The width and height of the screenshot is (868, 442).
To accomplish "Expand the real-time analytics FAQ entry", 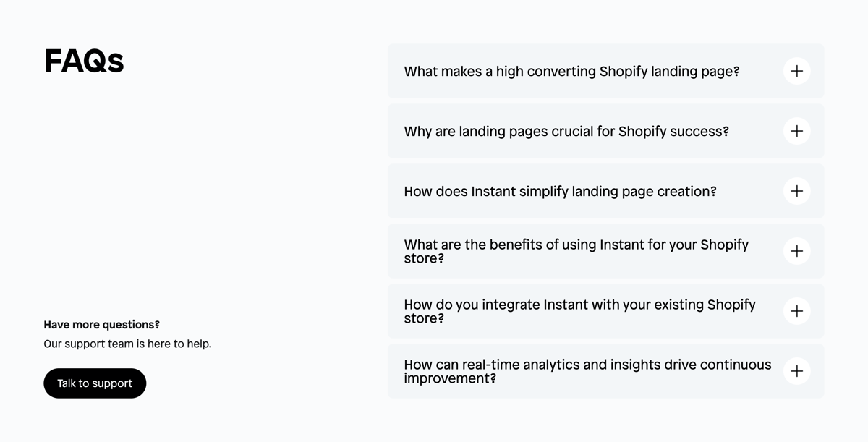I will tap(588, 371).
